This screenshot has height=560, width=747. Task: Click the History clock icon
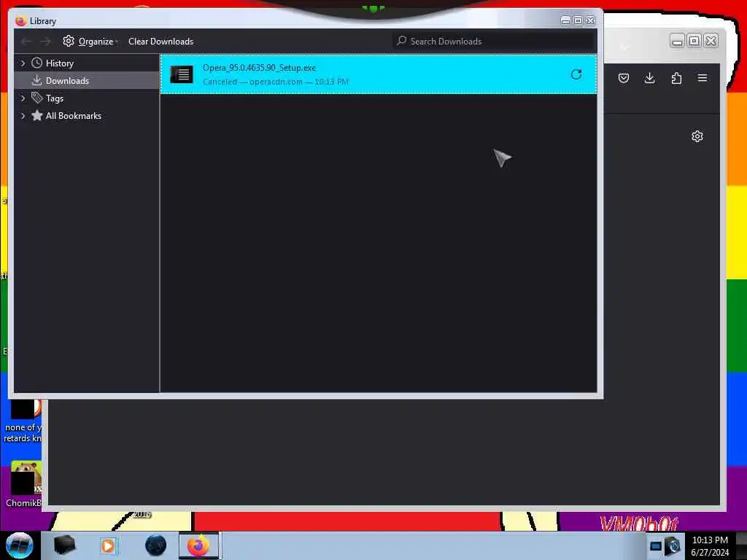point(36,63)
